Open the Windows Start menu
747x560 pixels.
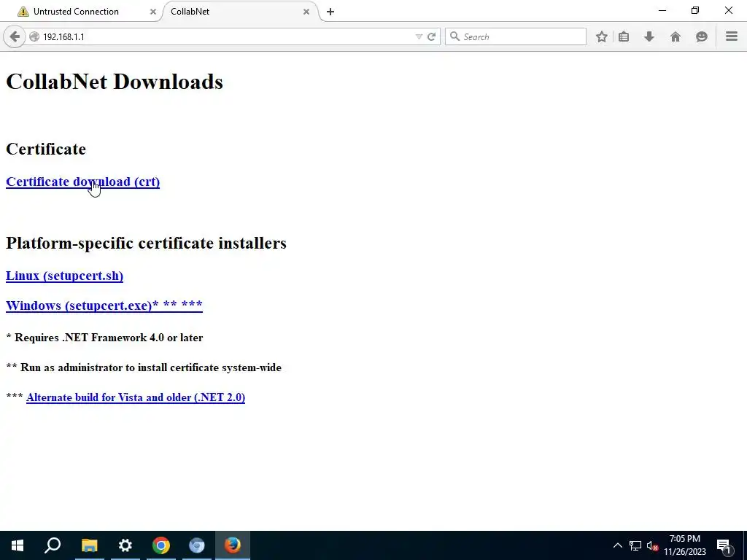pyautogui.click(x=18, y=545)
